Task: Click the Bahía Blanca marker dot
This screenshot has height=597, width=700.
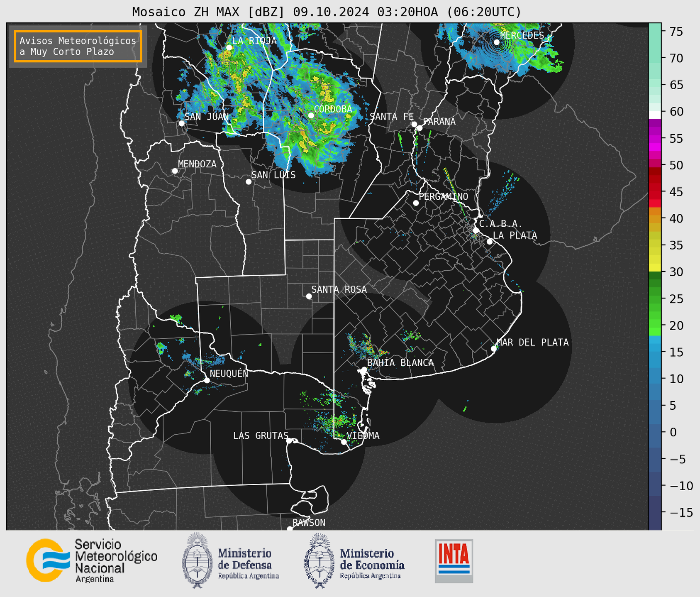Action: tap(364, 369)
